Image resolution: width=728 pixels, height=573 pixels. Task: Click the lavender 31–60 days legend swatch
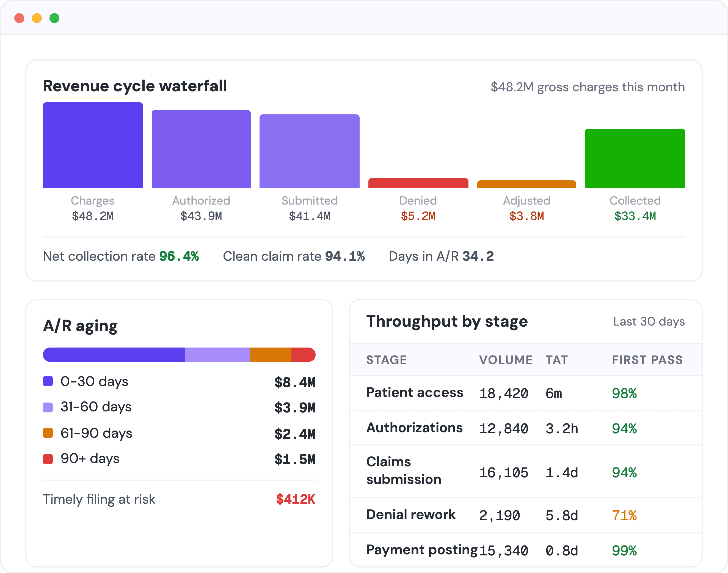coord(48,407)
